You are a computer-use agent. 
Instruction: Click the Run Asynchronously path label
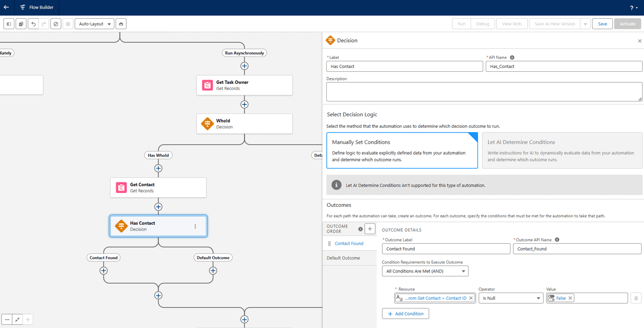(x=244, y=53)
